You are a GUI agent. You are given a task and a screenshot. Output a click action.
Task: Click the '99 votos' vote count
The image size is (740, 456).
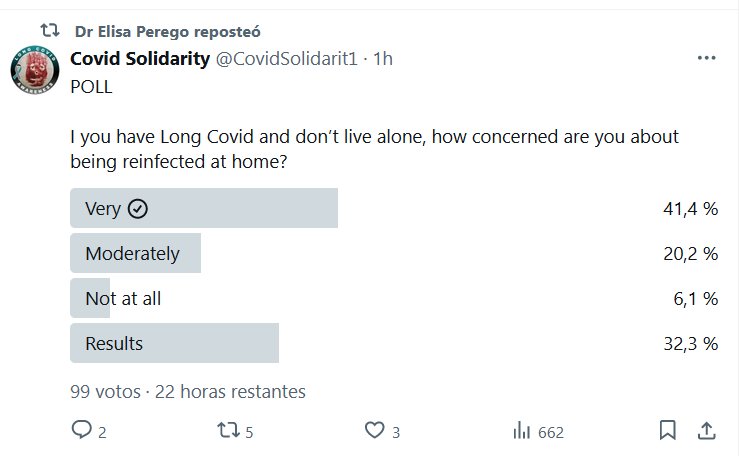[104, 391]
